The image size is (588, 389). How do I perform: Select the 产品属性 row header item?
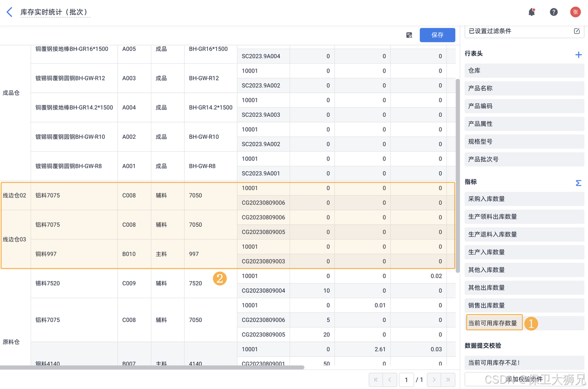(x=524, y=124)
